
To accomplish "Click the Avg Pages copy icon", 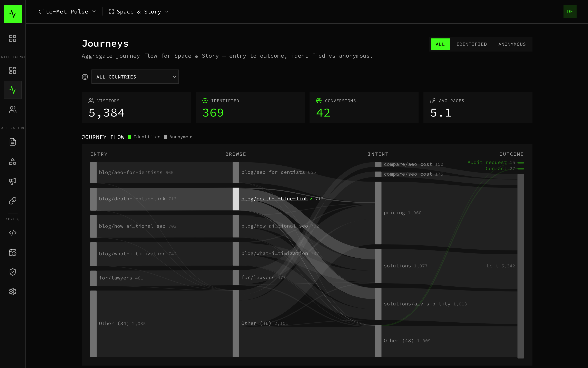I will pos(433,101).
